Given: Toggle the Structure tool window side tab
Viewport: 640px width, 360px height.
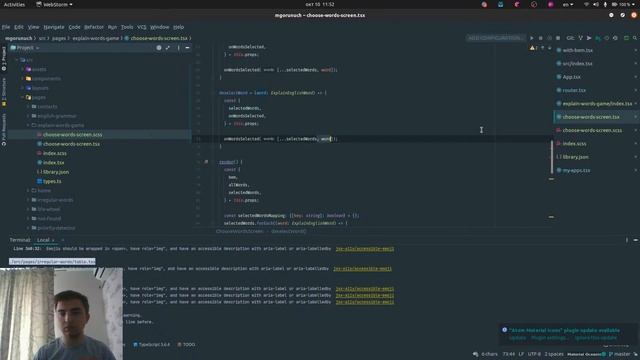Looking at the screenshot, I should click(x=4, y=92).
